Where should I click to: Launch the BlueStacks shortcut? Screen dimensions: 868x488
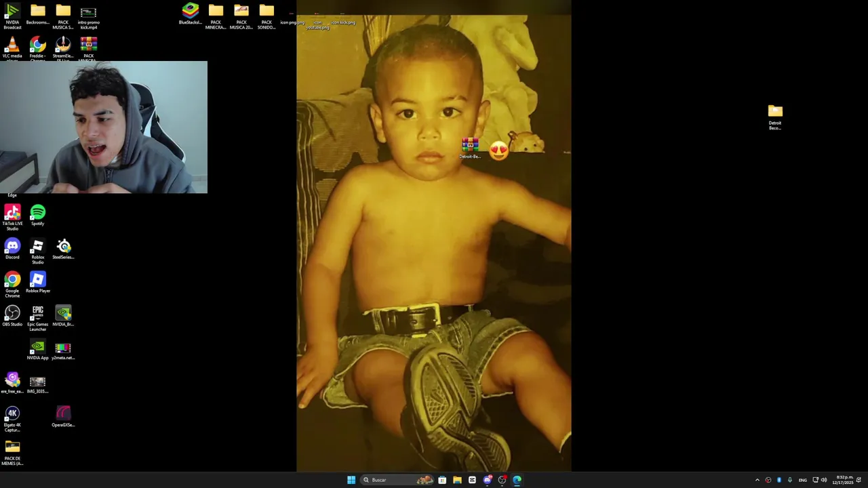coord(190,14)
